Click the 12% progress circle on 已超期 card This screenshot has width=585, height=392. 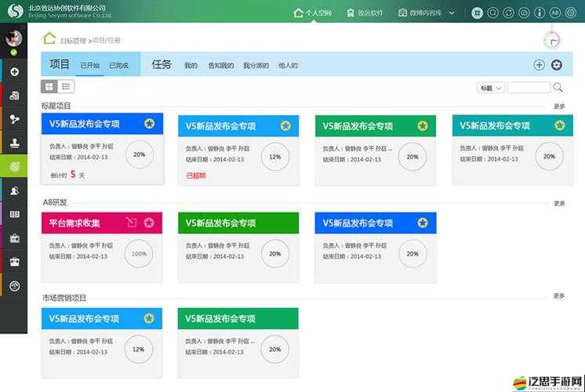(x=275, y=157)
